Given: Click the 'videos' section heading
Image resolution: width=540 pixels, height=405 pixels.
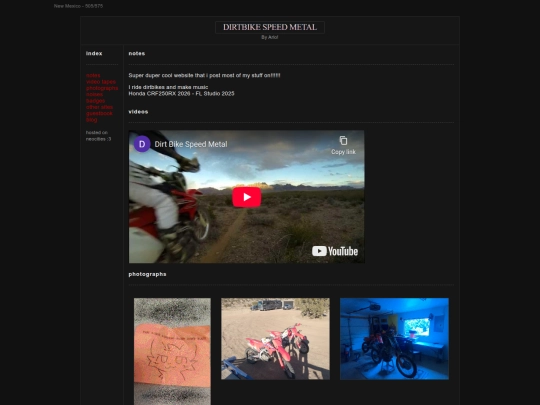Looking at the screenshot, I should [x=138, y=112].
